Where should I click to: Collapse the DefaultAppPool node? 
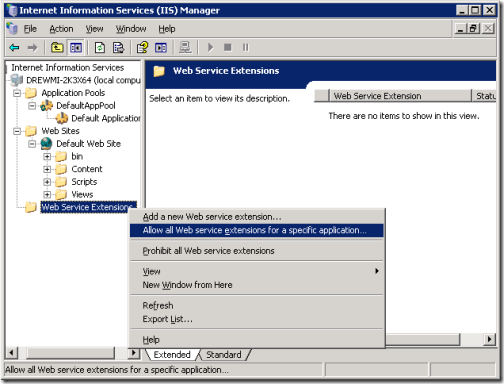coord(32,106)
